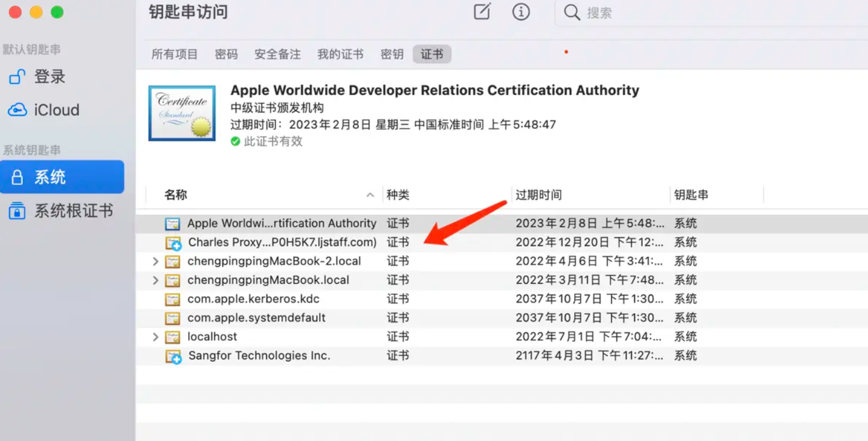Click expiry 2022年3月11日 cell
868x441 pixels.
(590, 280)
